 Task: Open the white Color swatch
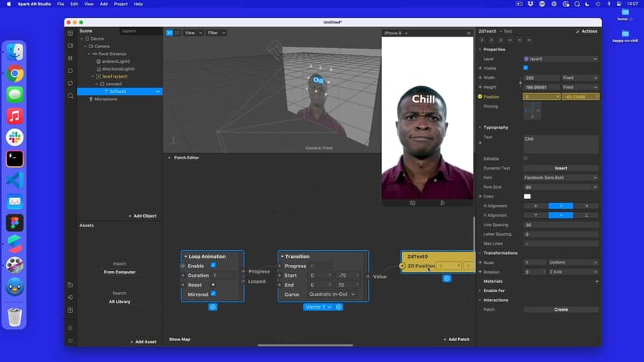coord(527,197)
